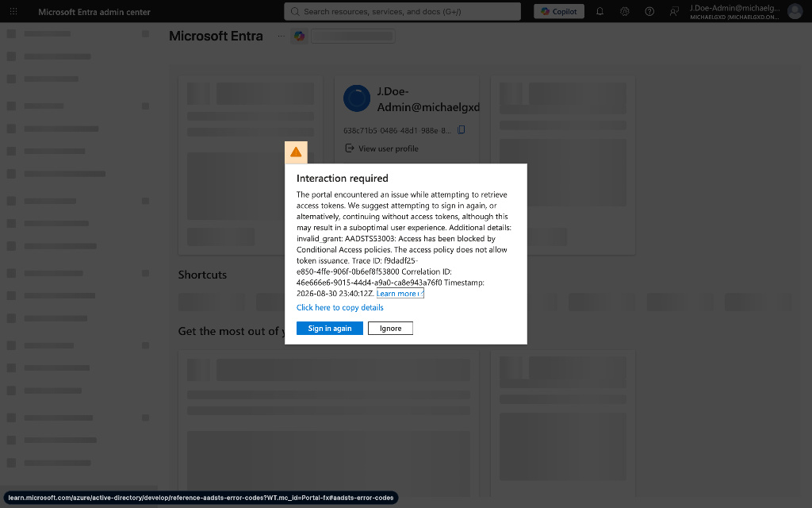Click the Microsoft Entra admin center title

click(x=94, y=12)
